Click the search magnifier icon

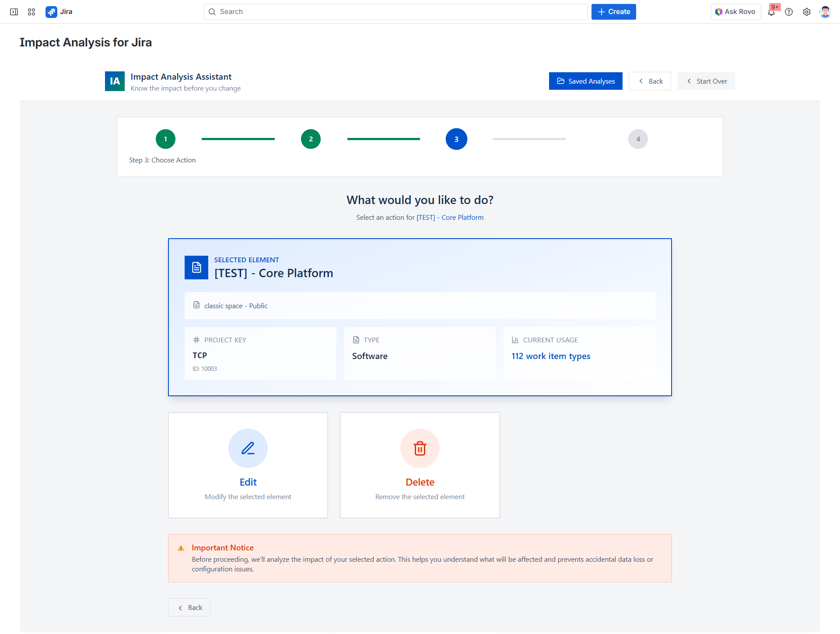(213, 11)
